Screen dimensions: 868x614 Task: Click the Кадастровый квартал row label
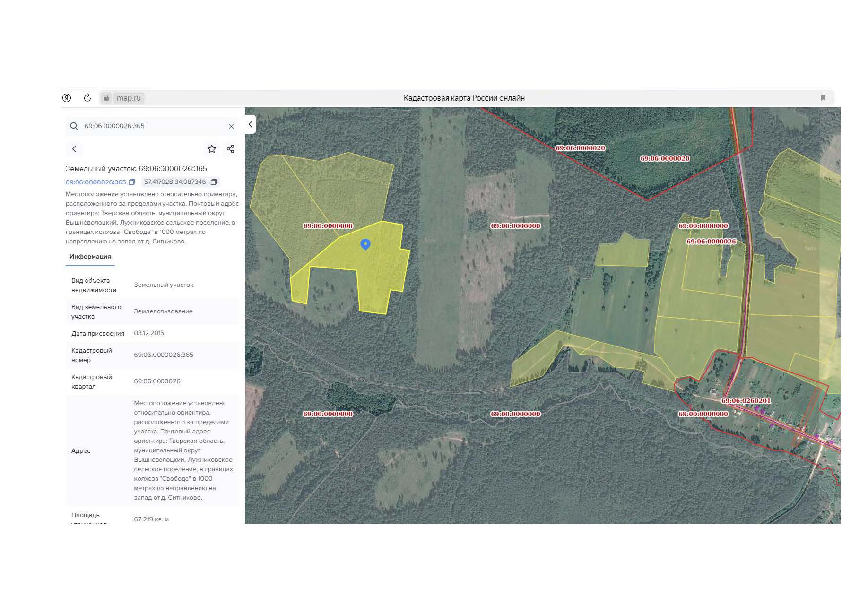click(x=92, y=382)
